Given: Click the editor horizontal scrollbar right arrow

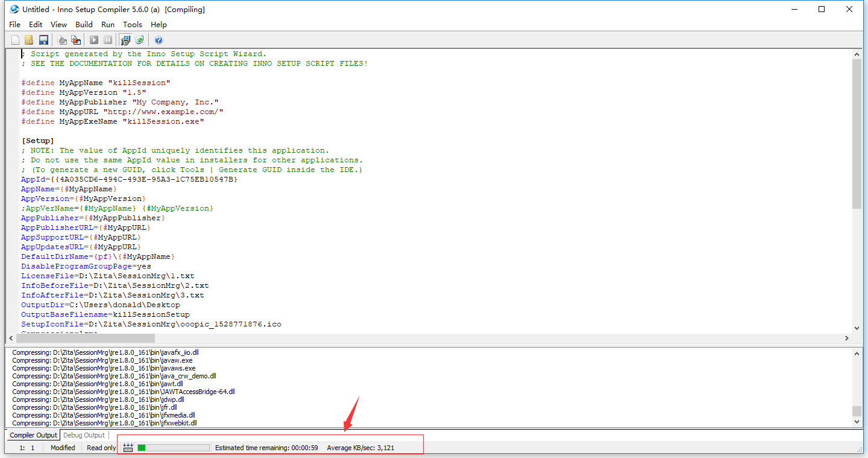Looking at the screenshot, I should [847, 339].
